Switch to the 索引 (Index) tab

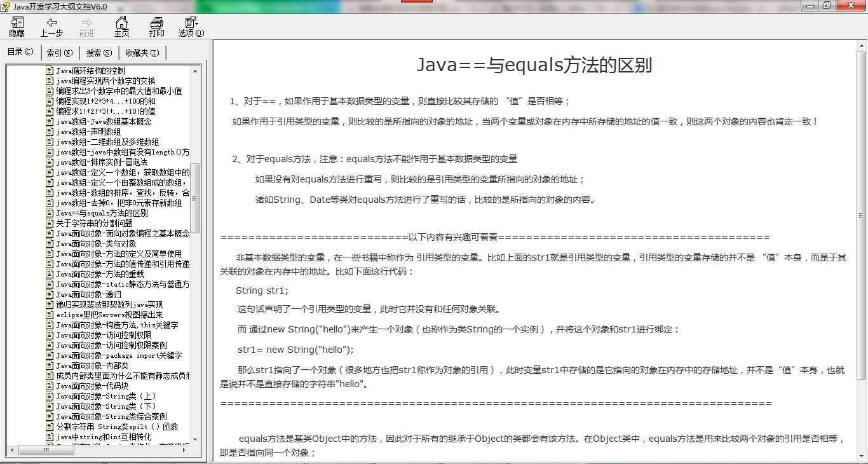(60, 53)
